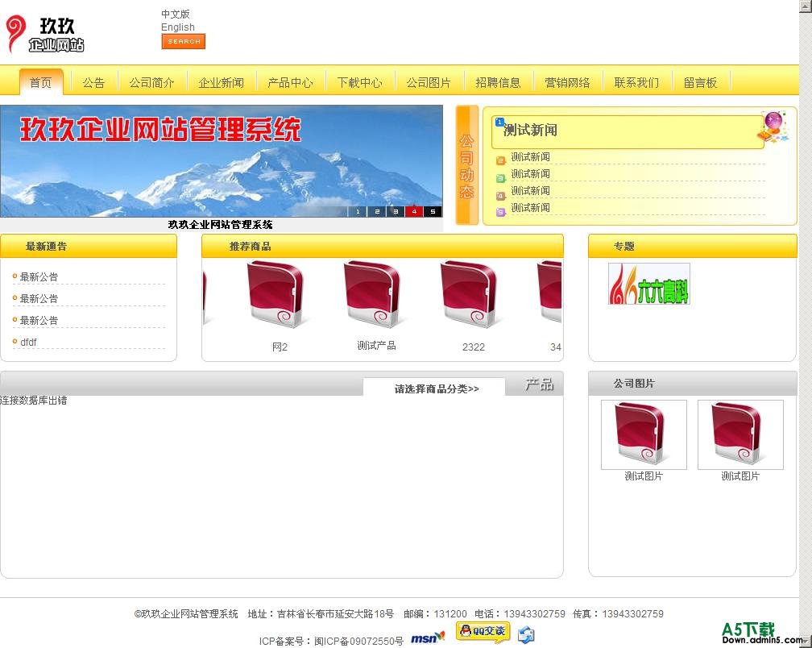Open the dfdf announcement

click(x=28, y=342)
